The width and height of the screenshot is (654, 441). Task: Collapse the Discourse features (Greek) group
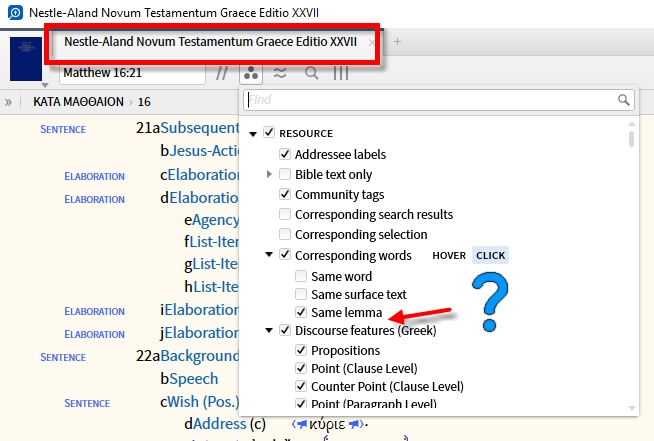point(269,330)
